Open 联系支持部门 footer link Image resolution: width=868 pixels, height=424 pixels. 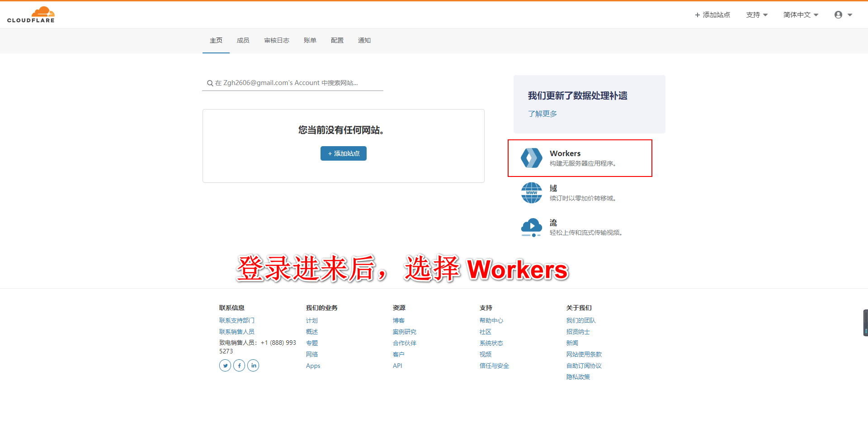(x=237, y=320)
